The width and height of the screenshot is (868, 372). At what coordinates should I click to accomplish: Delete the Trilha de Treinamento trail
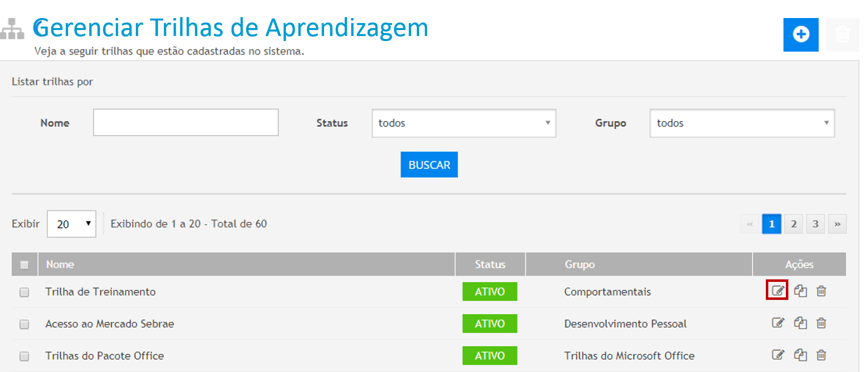coord(821,291)
